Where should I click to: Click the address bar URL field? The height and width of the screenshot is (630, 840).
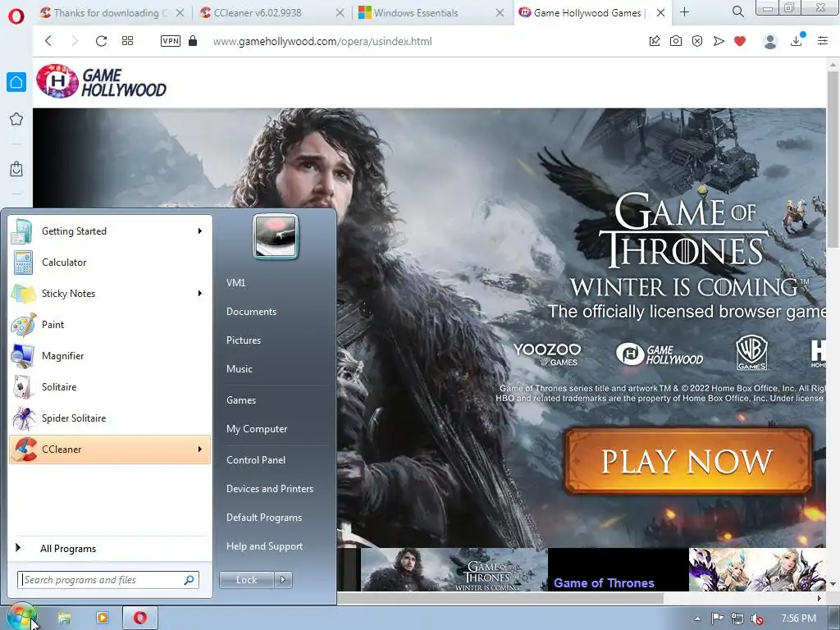(322, 41)
